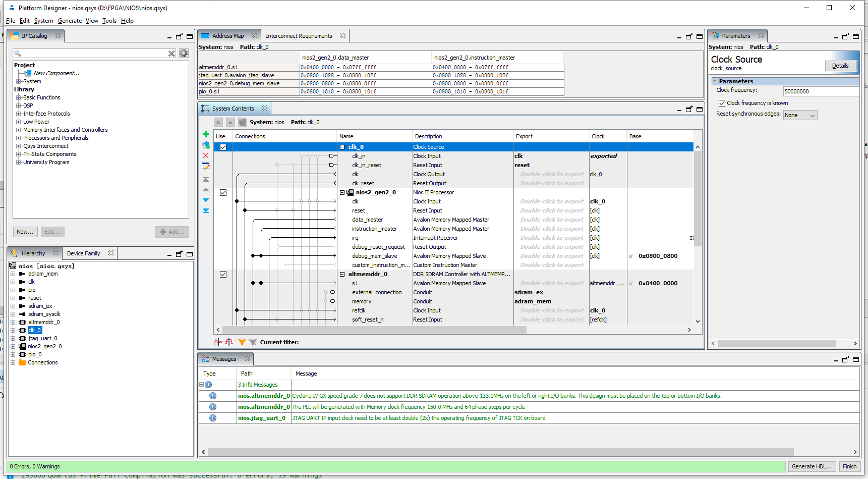Click reset domain filter icon by Current filter
This screenshot has height=479, width=868.
[229, 342]
